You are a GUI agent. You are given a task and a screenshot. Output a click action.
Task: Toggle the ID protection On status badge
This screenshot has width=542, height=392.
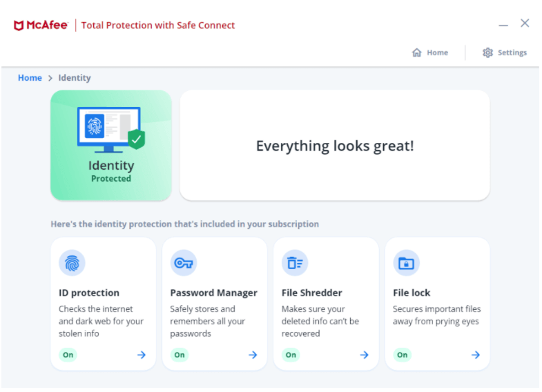click(x=68, y=355)
